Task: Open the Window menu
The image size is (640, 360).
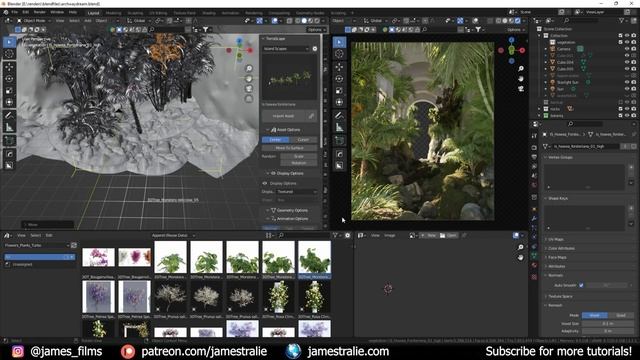Action: [57, 12]
